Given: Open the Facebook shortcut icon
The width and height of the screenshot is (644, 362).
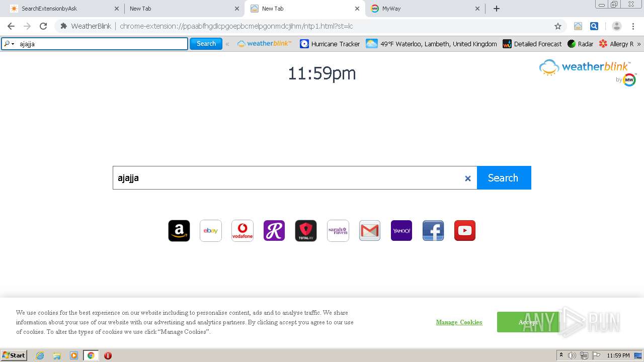Looking at the screenshot, I should (x=433, y=231).
